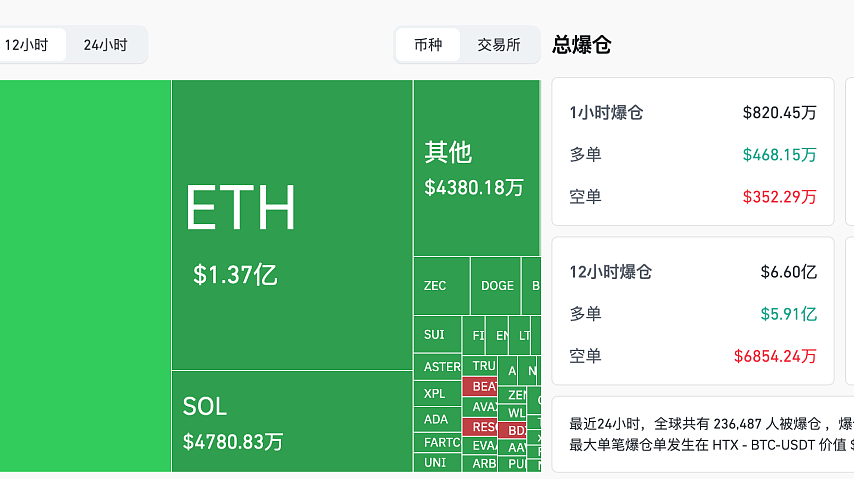The height and width of the screenshot is (480, 854).
Task: Select the LT treemap cell
Action: coord(520,336)
